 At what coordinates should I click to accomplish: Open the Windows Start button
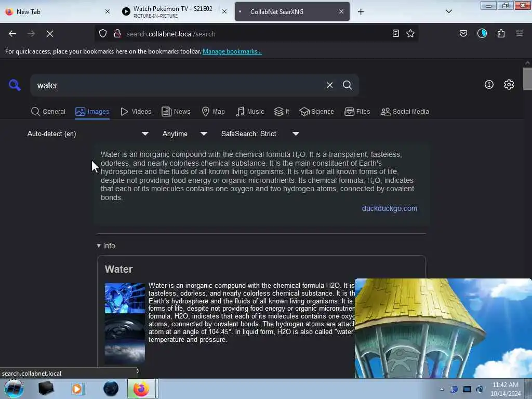[x=14, y=389]
